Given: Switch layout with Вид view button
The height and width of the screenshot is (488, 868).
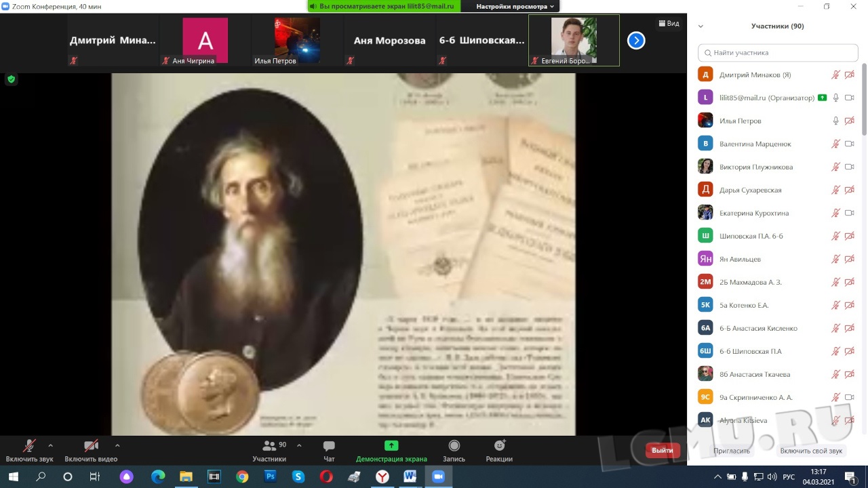Looking at the screenshot, I should point(669,24).
